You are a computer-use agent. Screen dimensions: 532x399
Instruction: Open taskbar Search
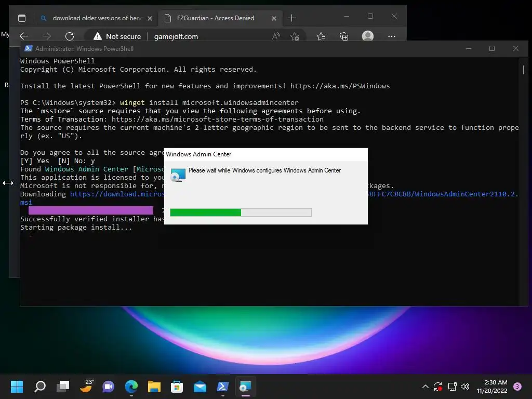pyautogui.click(x=40, y=387)
